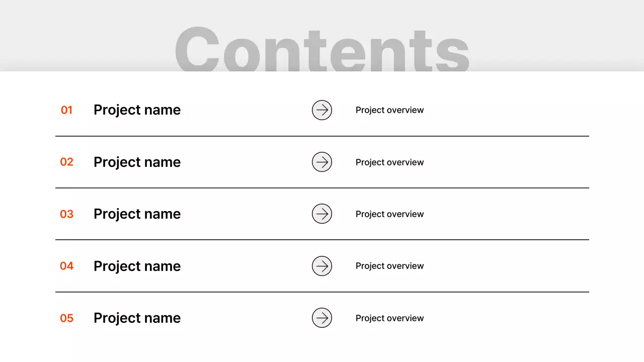Viewport: 644px width, 362px height.
Task: Click the orange number 02
Action: point(66,162)
